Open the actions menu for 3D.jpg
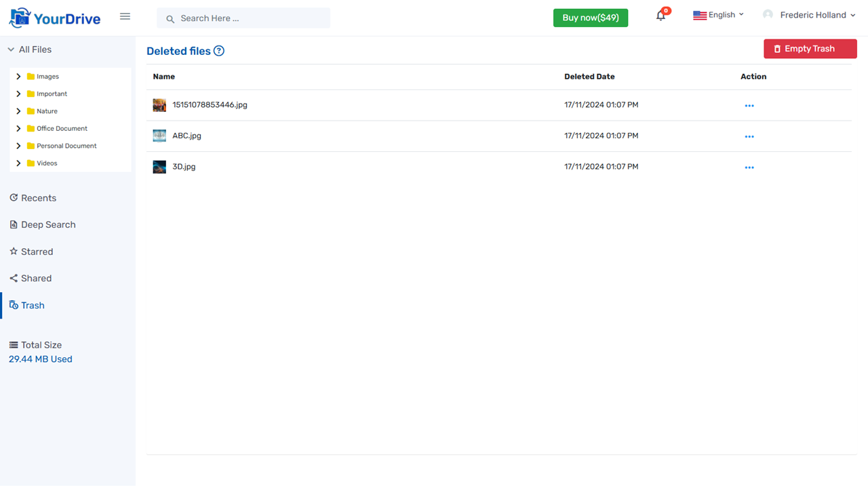The height and width of the screenshot is (488, 868). pyautogui.click(x=749, y=167)
